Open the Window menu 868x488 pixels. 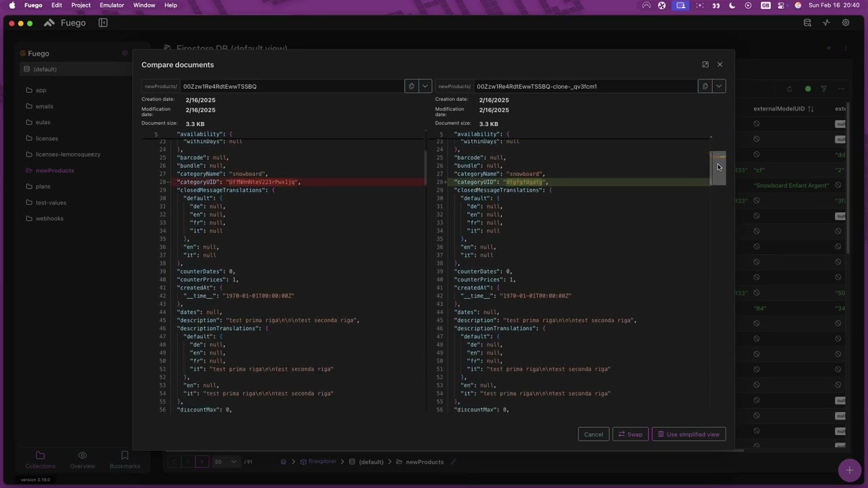click(144, 5)
